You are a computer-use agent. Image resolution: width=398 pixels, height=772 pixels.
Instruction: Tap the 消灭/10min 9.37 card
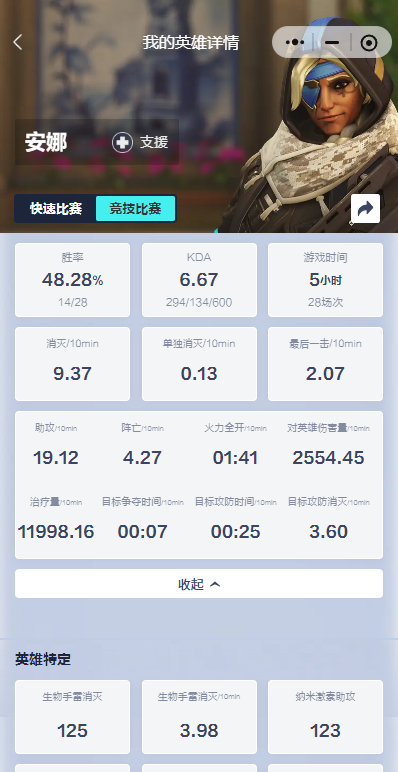tap(72, 364)
